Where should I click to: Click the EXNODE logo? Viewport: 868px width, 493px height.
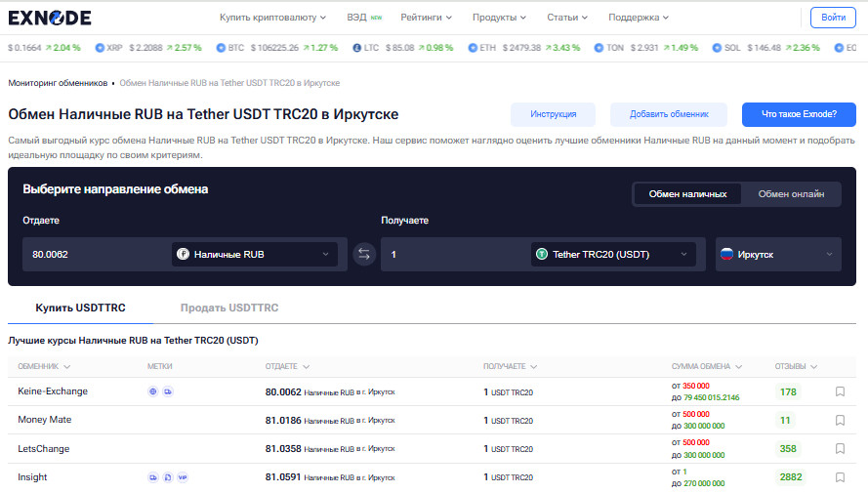50,18
